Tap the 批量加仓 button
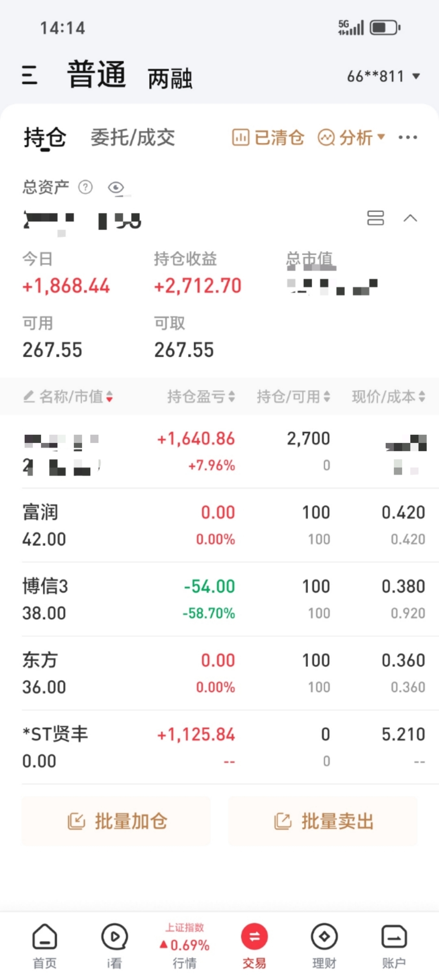This screenshot has height=980, width=439. tap(116, 821)
